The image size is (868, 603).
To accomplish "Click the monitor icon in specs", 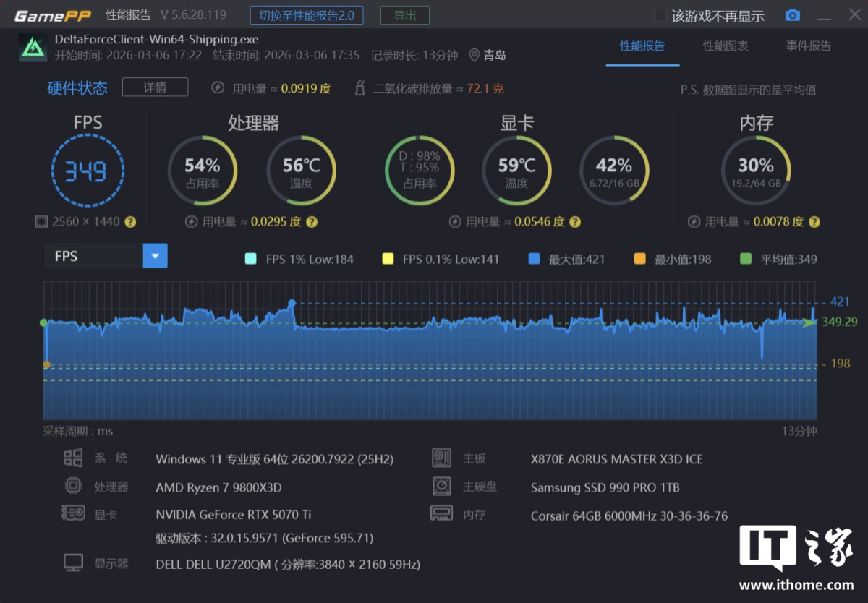I will tap(73, 563).
